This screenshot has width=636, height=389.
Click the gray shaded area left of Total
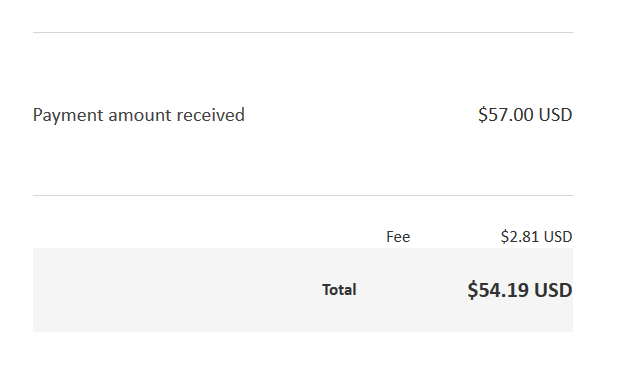coord(177,290)
